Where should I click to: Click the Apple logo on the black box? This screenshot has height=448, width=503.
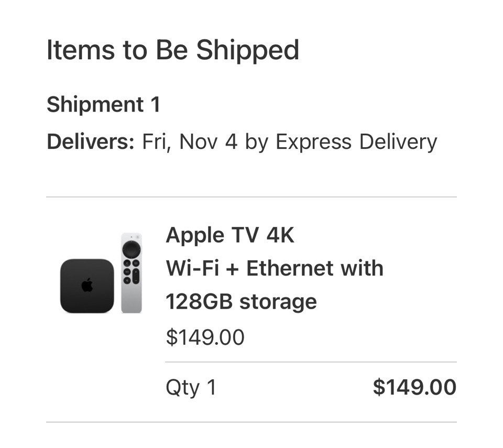pyautogui.click(x=87, y=286)
